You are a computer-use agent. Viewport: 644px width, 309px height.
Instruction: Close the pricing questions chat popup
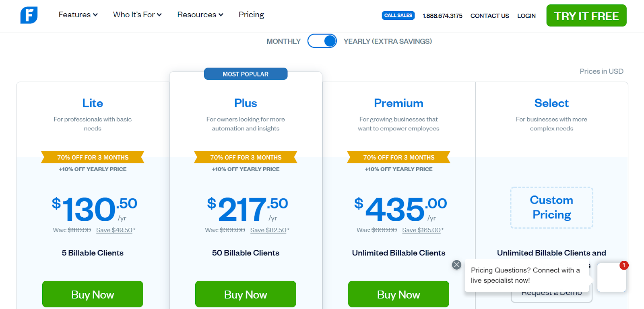click(456, 265)
